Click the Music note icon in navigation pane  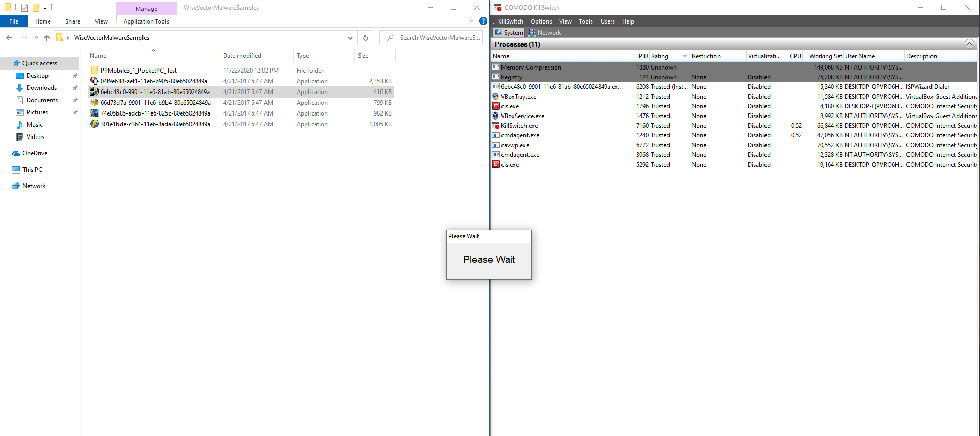[20, 125]
